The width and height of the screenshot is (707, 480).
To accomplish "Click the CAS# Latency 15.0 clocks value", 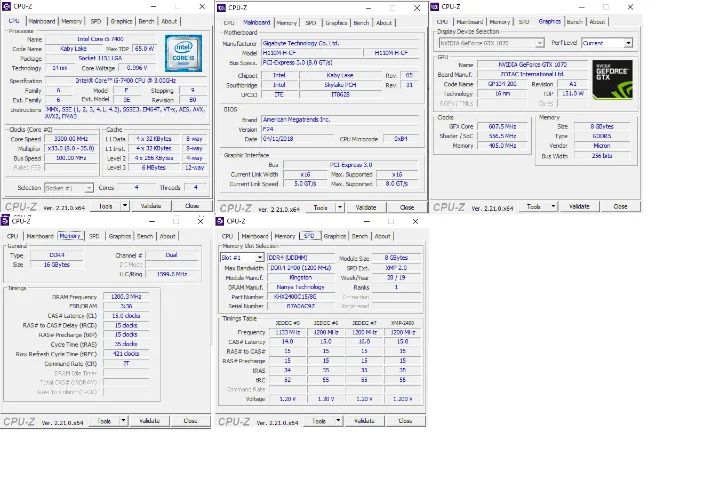I will [126, 316].
